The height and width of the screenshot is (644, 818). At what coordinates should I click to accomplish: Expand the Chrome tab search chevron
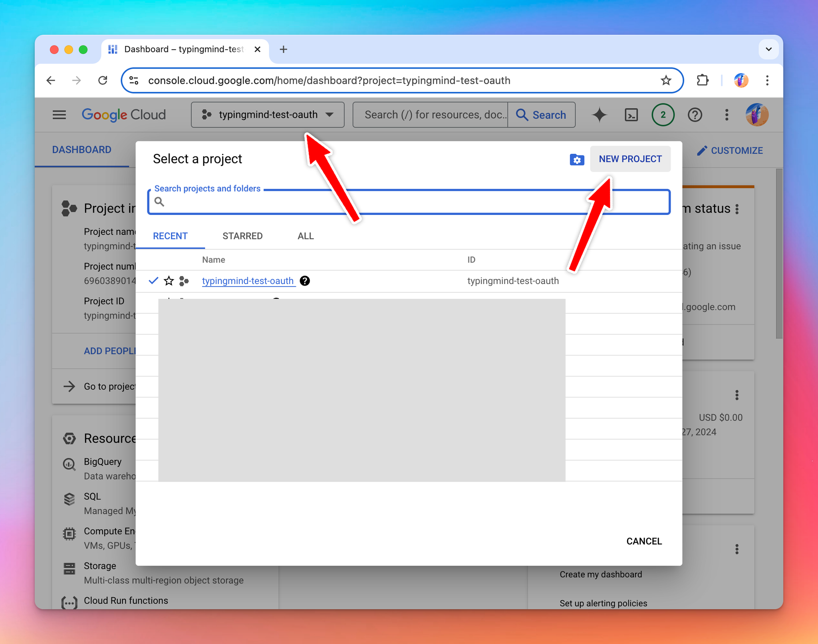(768, 49)
